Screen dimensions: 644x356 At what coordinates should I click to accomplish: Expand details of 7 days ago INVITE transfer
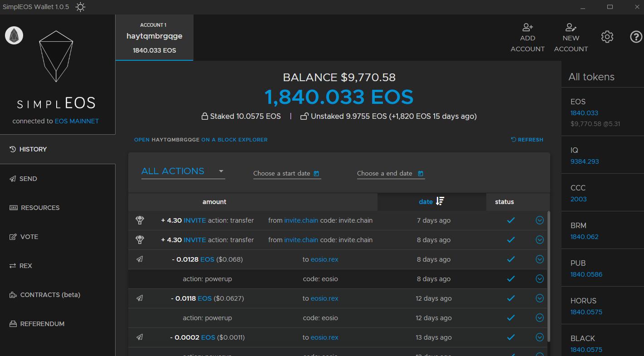click(539, 220)
